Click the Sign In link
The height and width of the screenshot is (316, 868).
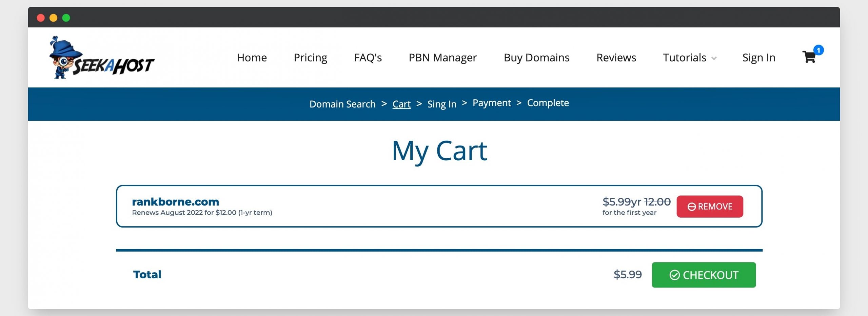tap(759, 58)
